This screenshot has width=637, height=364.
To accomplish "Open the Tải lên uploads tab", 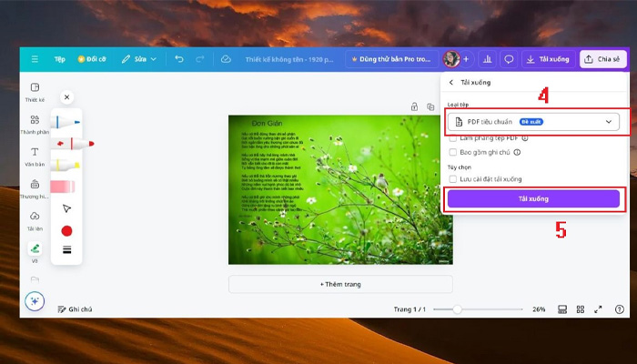I will [x=35, y=221].
